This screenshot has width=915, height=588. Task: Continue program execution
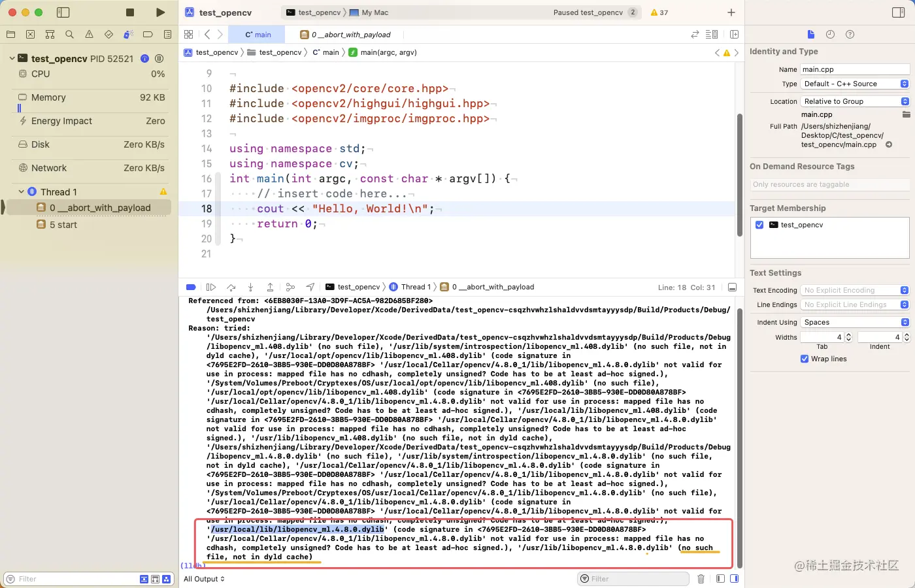coord(210,287)
